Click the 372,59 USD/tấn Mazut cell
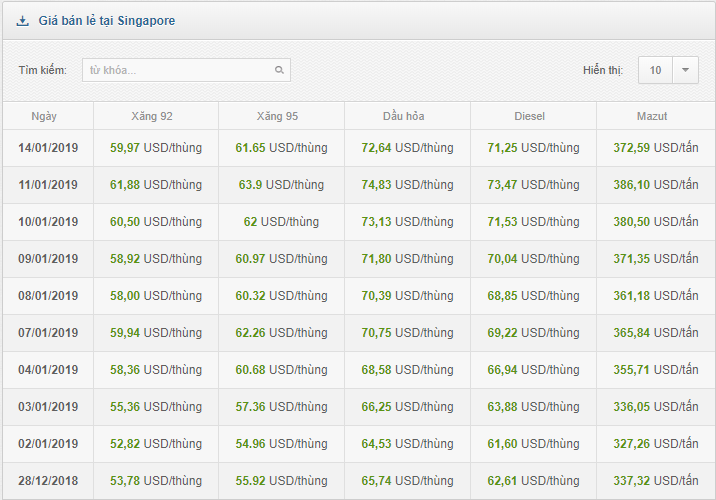This screenshot has width=716, height=500. click(x=656, y=148)
